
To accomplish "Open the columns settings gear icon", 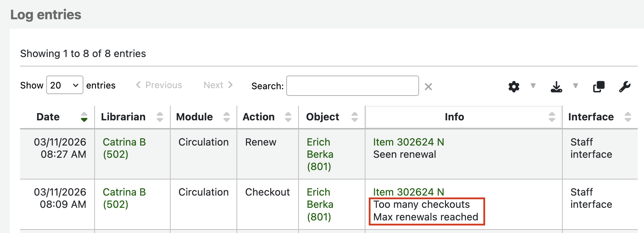I will click(x=514, y=86).
